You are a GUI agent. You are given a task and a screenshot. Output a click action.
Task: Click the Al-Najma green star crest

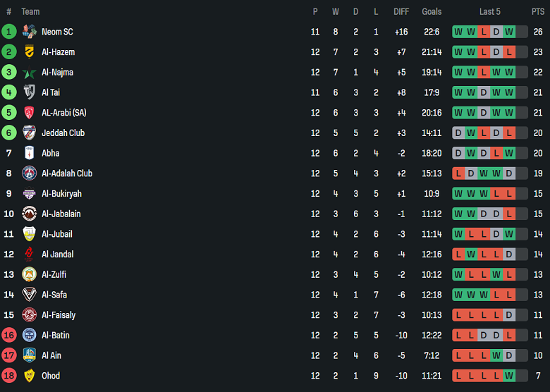pos(29,73)
